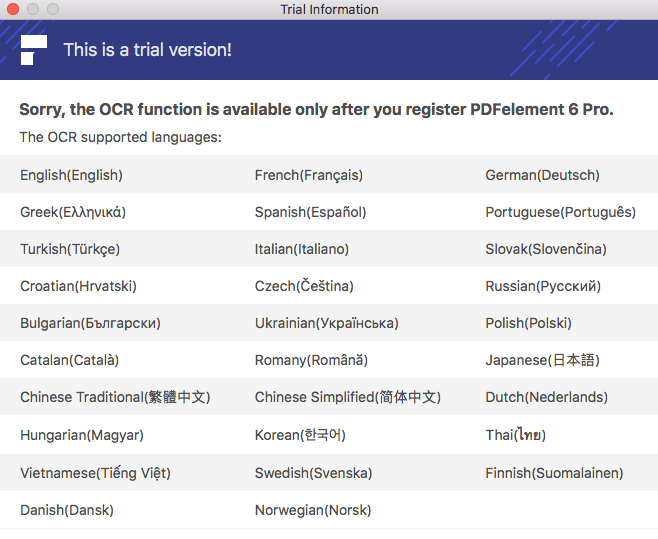Select the Russian(Русский) entry

(x=543, y=286)
